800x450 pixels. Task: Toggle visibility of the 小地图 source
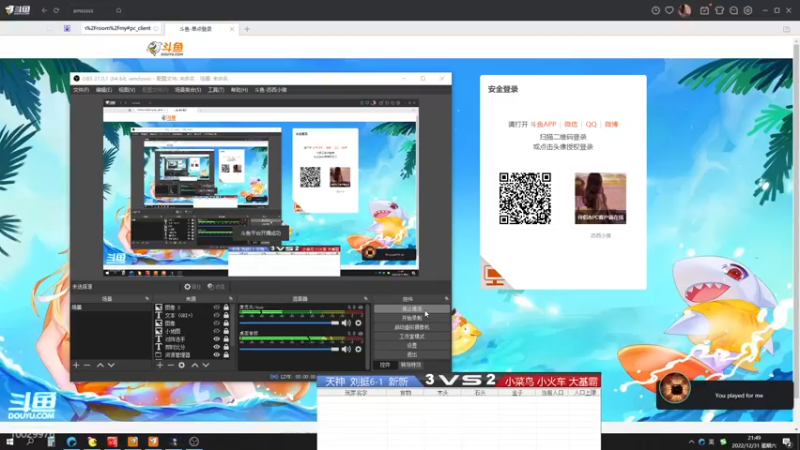click(217, 331)
